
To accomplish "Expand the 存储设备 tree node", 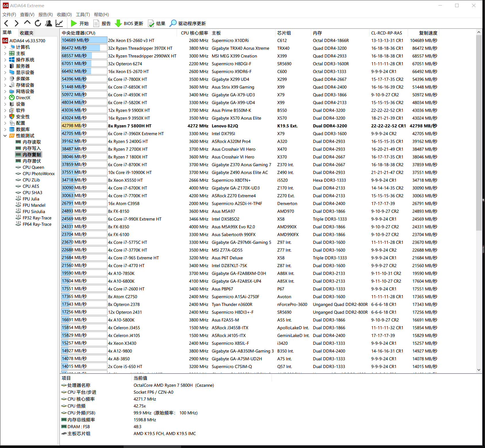I will [5, 85].
